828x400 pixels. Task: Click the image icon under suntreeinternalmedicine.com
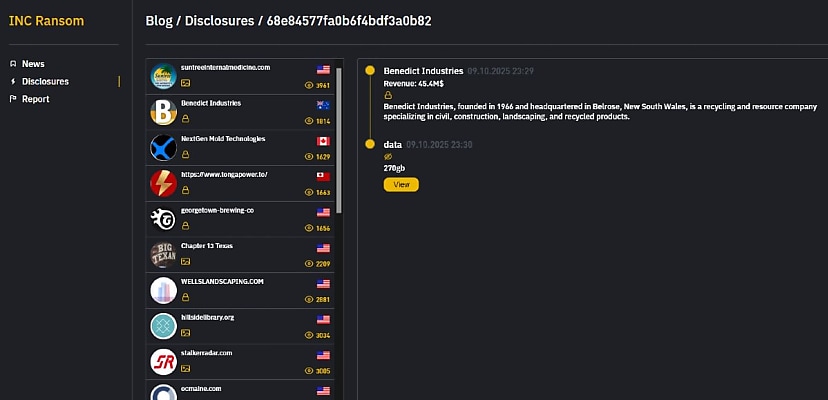[x=185, y=83]
